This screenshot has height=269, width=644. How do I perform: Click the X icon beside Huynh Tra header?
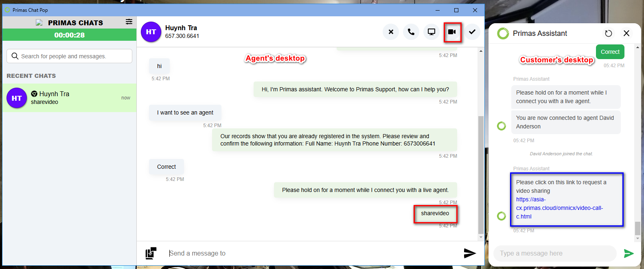(391, 32)
